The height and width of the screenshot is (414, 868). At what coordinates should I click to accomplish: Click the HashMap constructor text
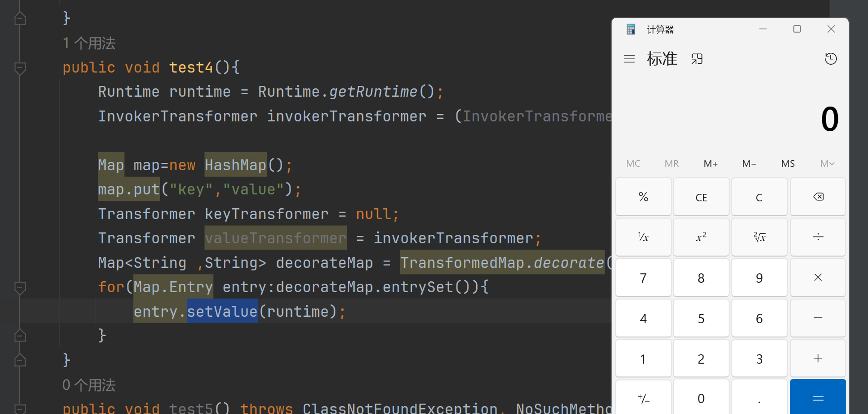click(236, 165)
